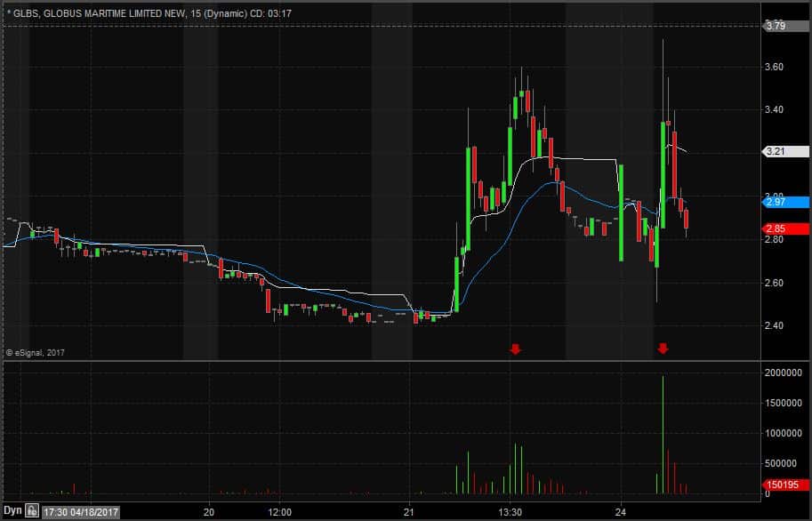Image resolution: width=812 pixels, height=521 pixels.
Task: Select the 17:30 04/18/2017 date label
Action: point(81,512)
